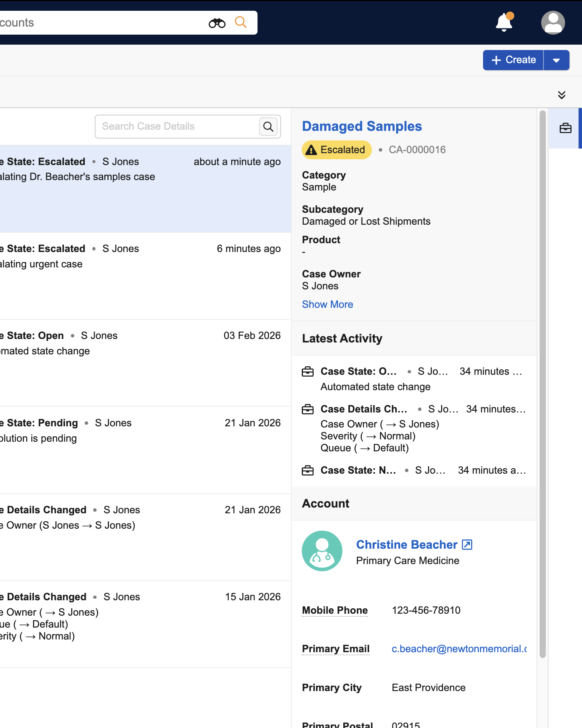Open the notifications bell
The image size is (582, 728).
[x=504, y=23]
